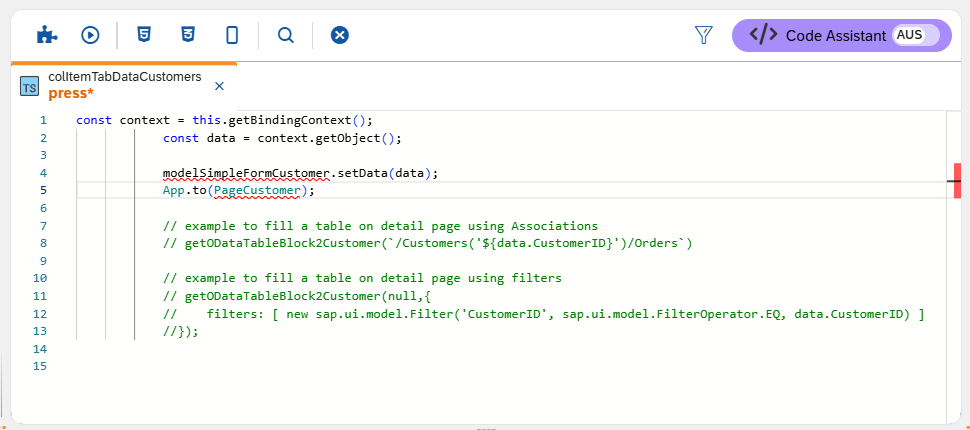Click PageCustomer in App.to call
The width and height of the screenshot is (970, 430).
tap(257, 191)
